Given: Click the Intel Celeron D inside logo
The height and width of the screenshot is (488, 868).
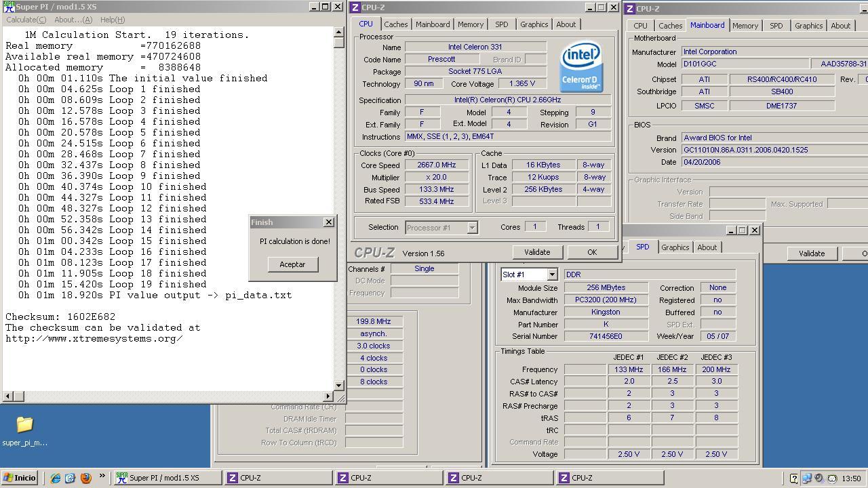Looking at the screenshot, I should 581,67.
